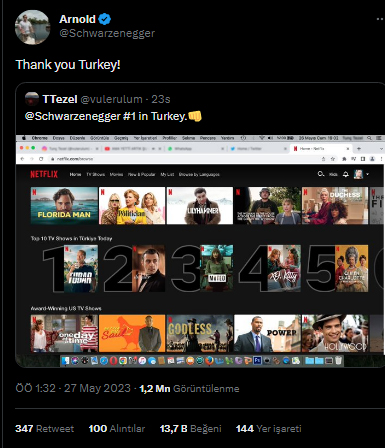Select the TV Shows Netflix menu item
The image size is (385, 448).
click(x=95, y=174)
